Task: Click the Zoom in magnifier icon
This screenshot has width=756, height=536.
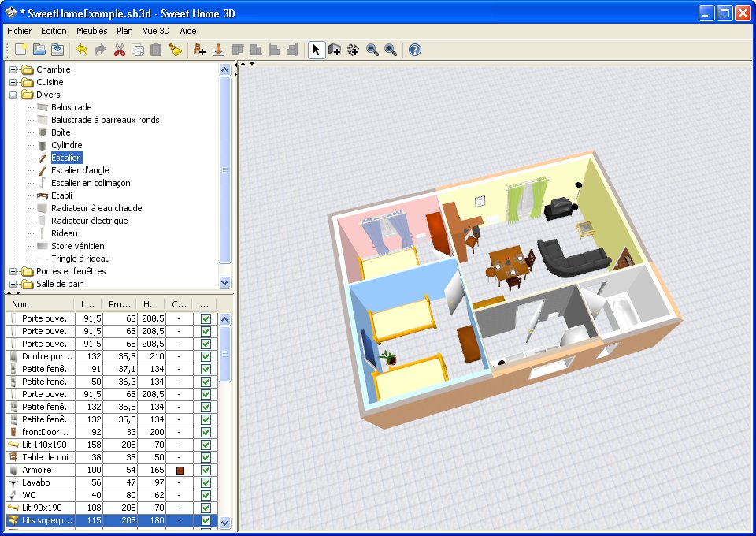Action: tap(391, 50)
